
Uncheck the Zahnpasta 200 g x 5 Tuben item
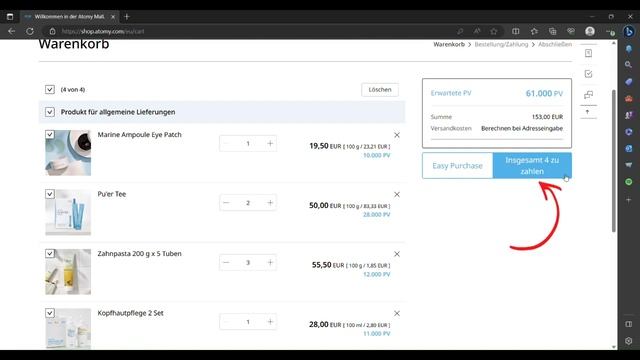click(x=50, y=253)
